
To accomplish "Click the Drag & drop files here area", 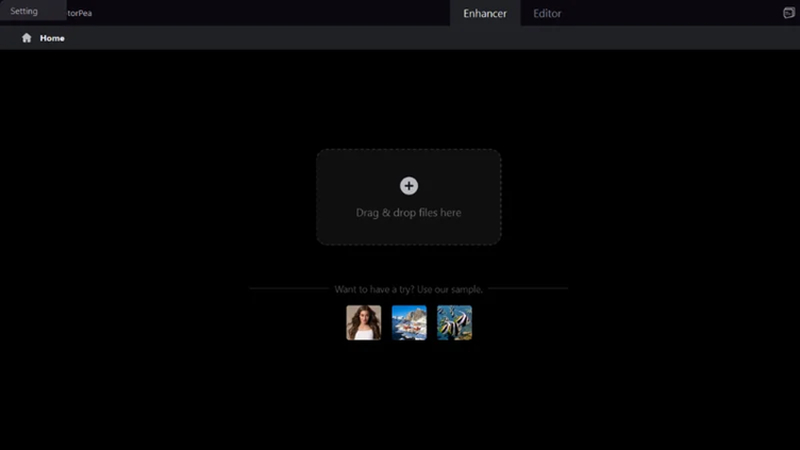I will pyautogui.click(x=409, y=197).
